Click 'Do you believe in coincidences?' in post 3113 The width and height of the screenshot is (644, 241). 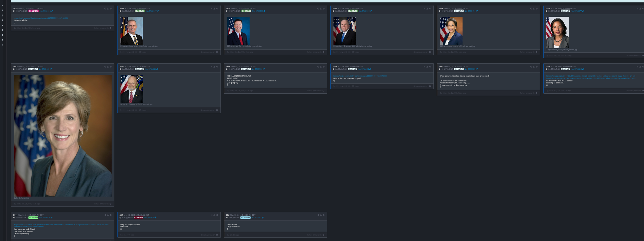pos(453,81)
